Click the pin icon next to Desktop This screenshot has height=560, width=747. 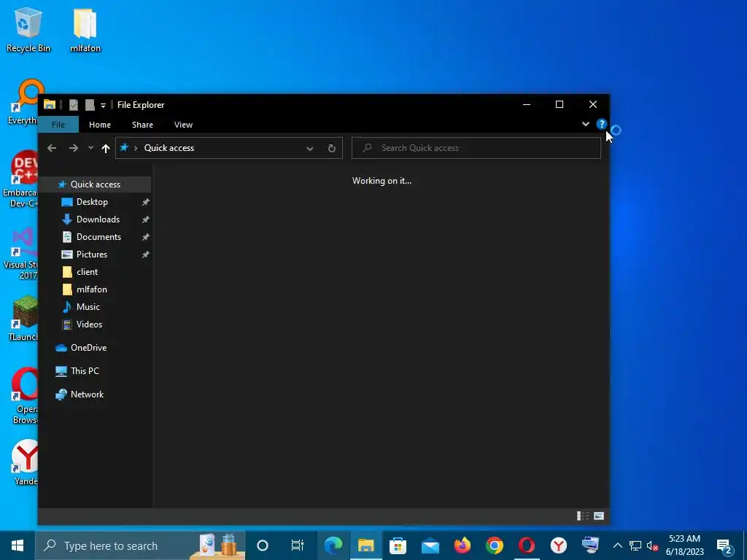pos(146,203)
